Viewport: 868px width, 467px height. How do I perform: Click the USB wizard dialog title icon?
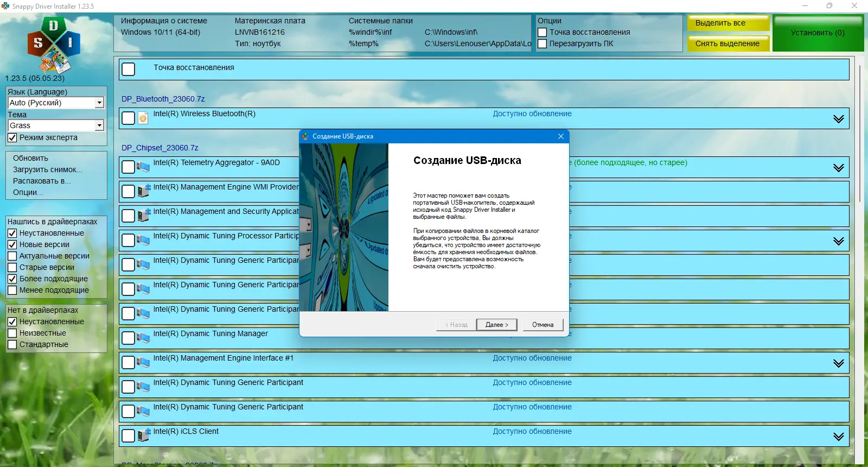[305, 136]
